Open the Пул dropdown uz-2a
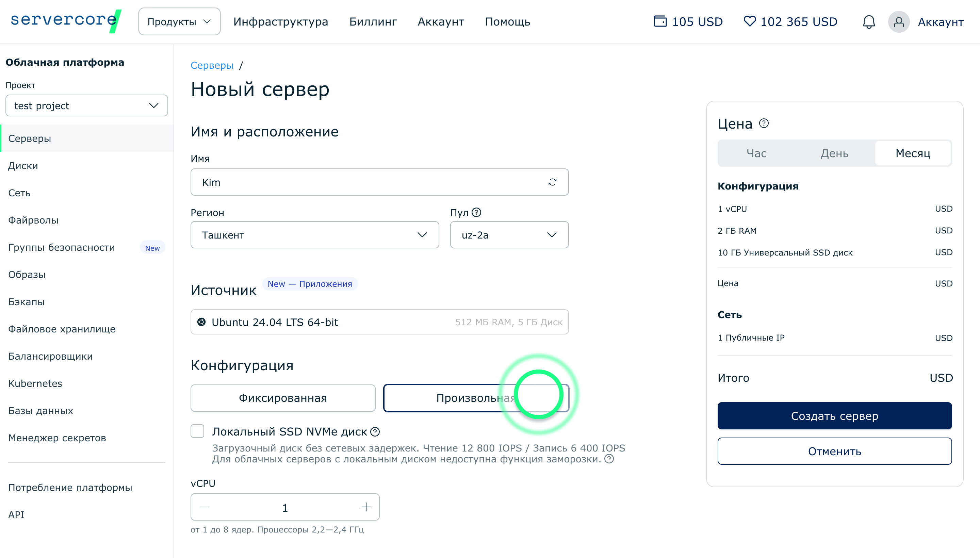Viewport: 980px width, 558px height. point(509,234)
